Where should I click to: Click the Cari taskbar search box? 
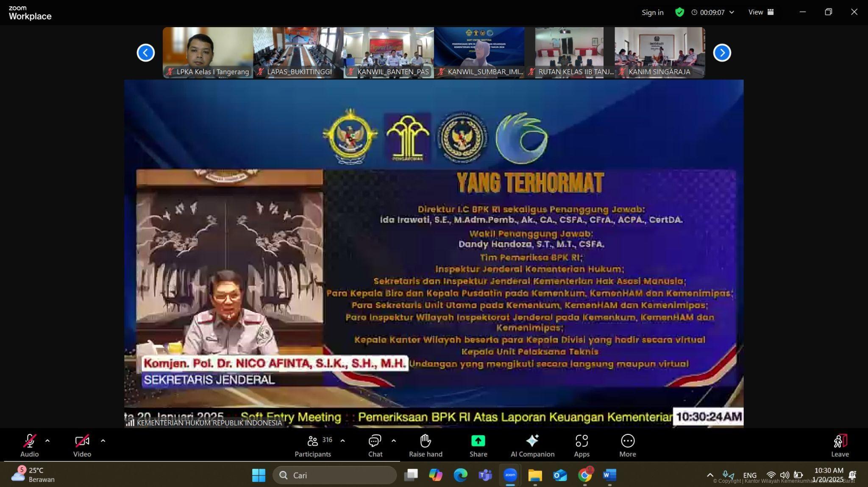[x=334, y=475]
